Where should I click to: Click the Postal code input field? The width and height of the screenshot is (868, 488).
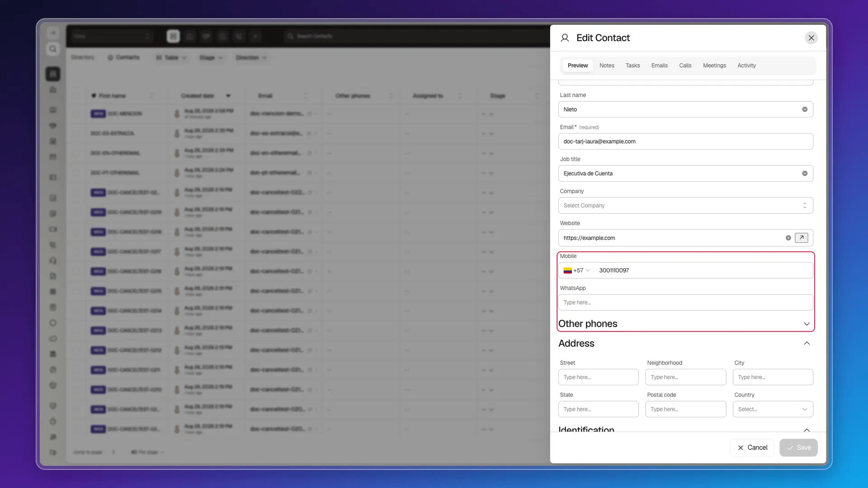[685, 409]
